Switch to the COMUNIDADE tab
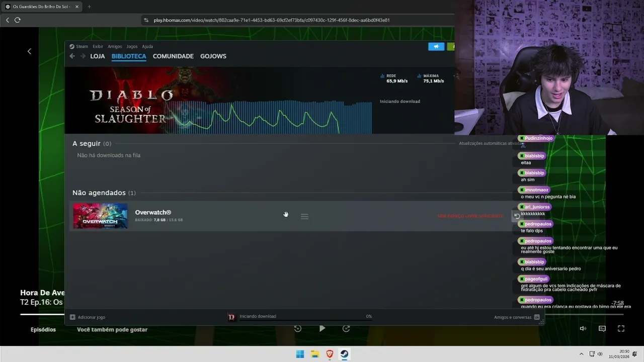This screenshot has width=644, height=362. click(173, 56)
